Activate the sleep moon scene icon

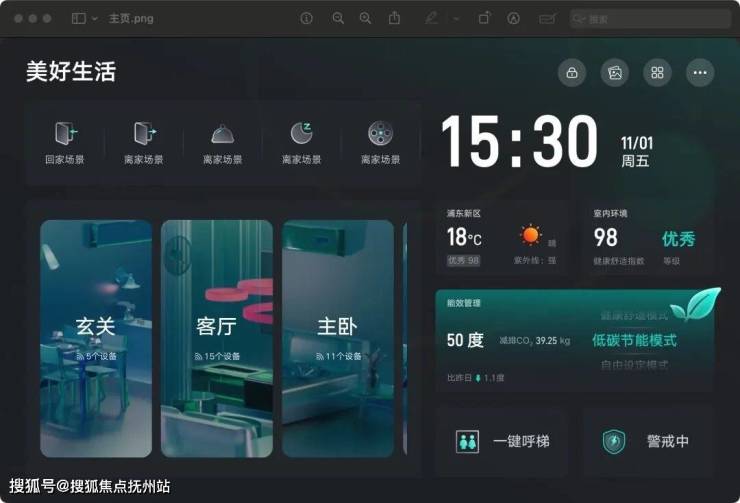point(301,134)
